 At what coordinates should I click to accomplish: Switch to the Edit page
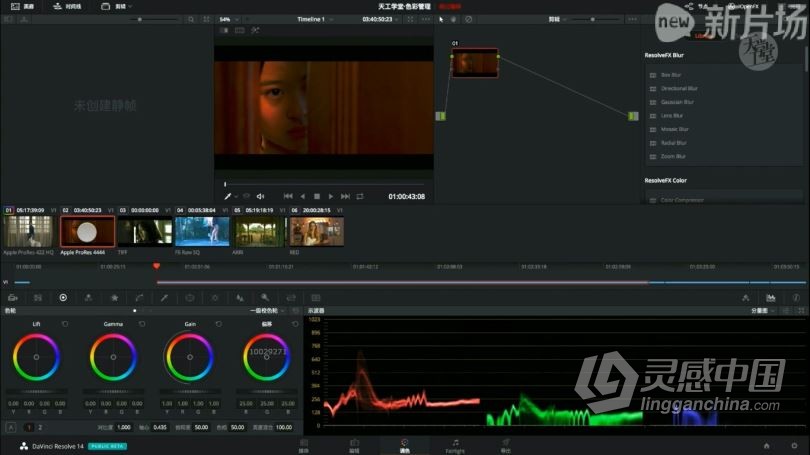click(x=354, y=446)
